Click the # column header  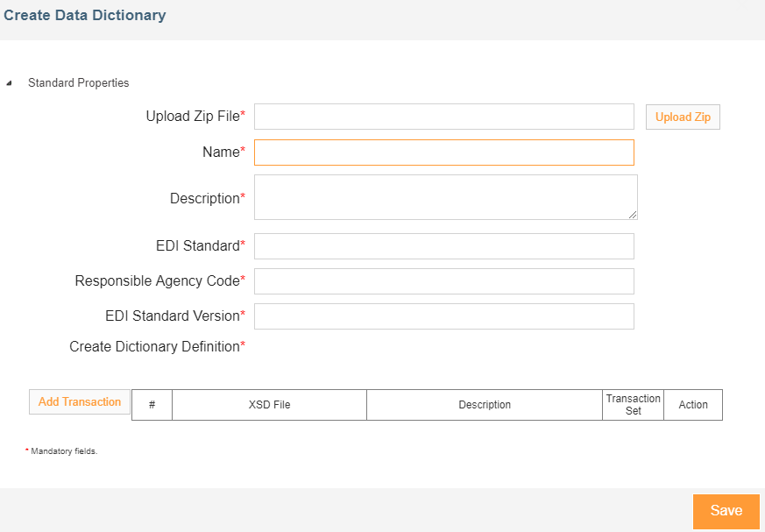(152, 405)
